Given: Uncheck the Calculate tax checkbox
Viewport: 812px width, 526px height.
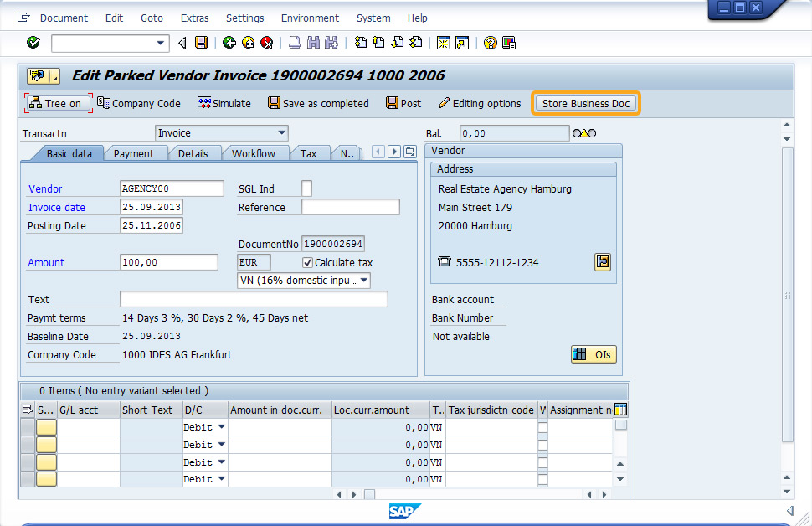Looking at the screenshot, I should tap(307, 263).
